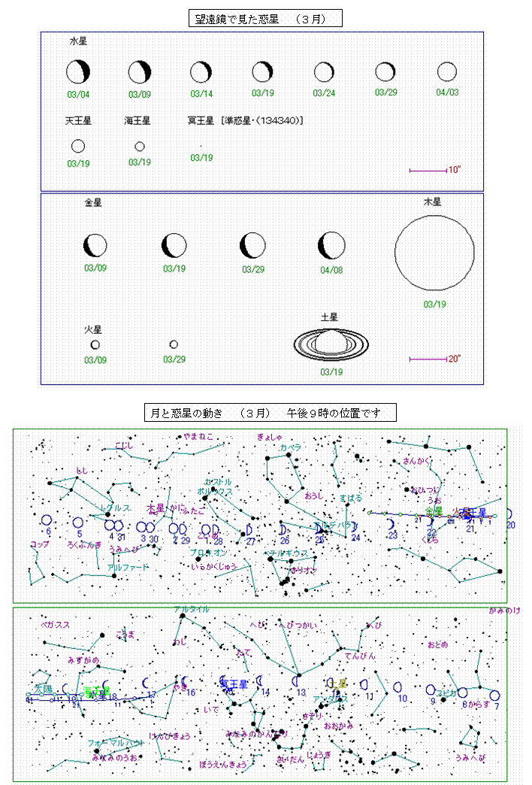The height and width of the screenshot is (785, 532).
Task: Select the Mercury phase image above 03/14
Action: (201, 72)
